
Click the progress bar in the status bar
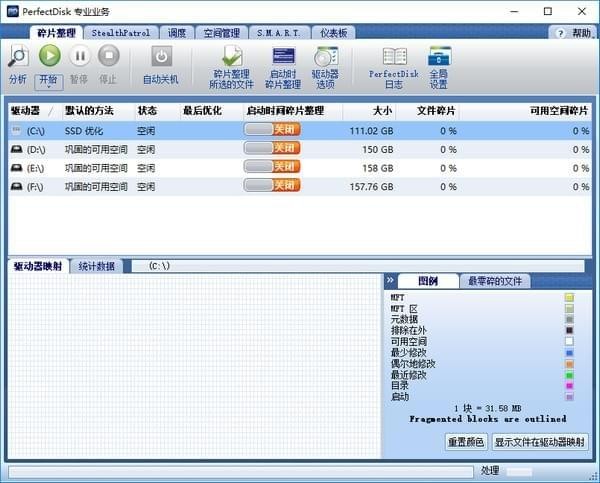[241, 472]
